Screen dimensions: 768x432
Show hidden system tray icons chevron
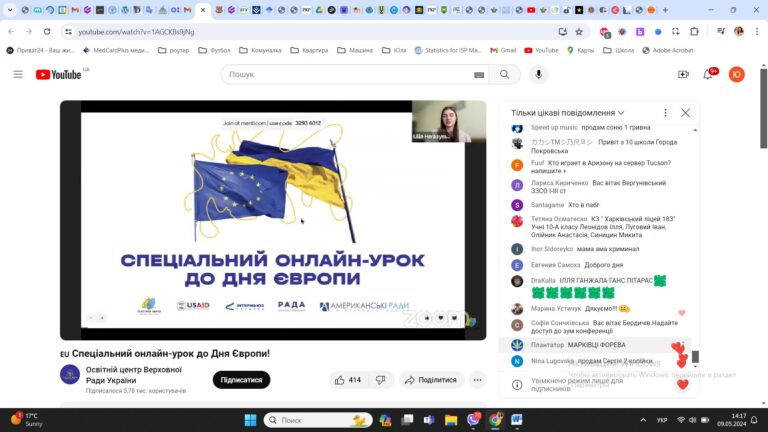coord(643,420)
